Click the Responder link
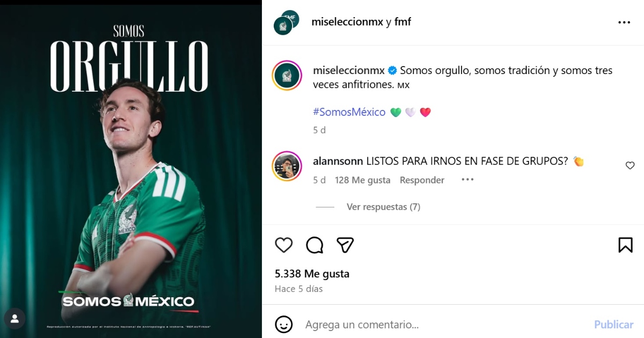 tap(422, 180)
